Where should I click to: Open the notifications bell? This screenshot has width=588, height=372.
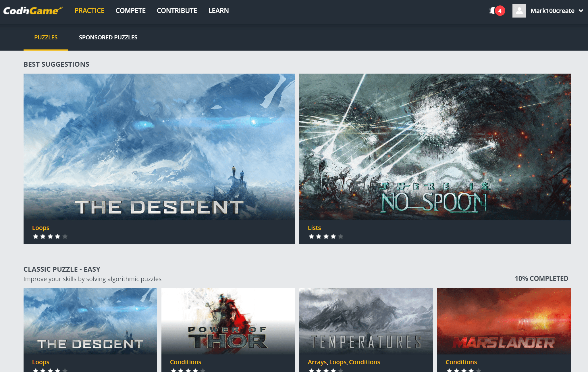click(492, 11)
